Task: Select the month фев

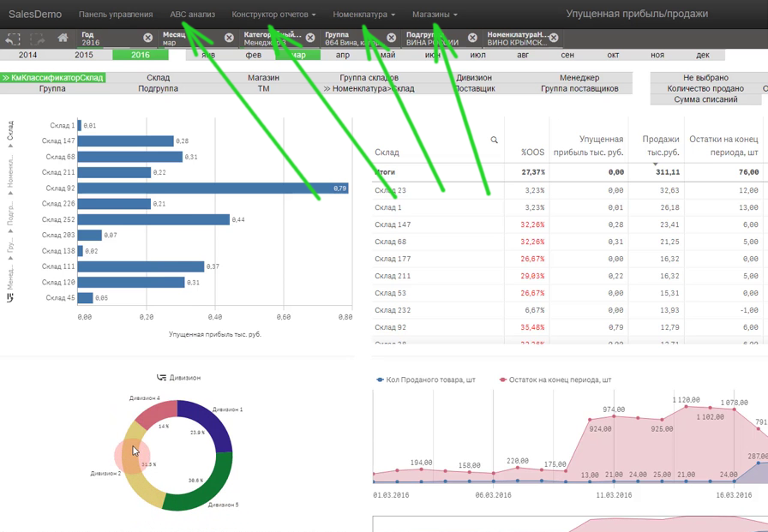Action: coord(253,55)
